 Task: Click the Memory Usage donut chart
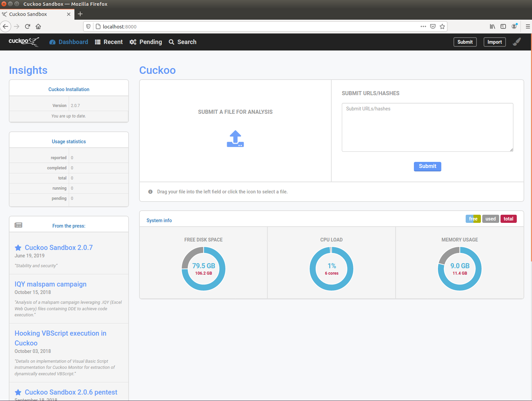coord(460,269)
